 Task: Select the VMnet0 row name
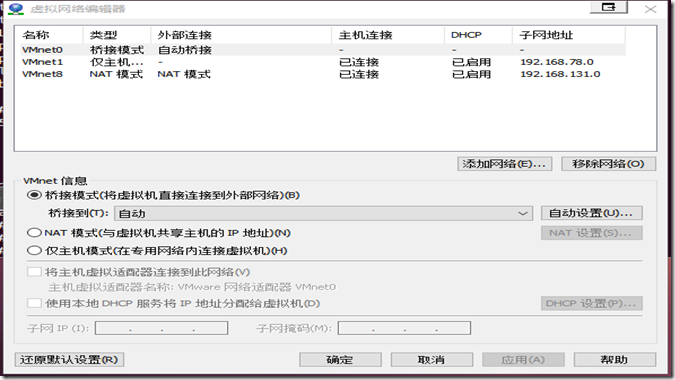pos(42,50)
